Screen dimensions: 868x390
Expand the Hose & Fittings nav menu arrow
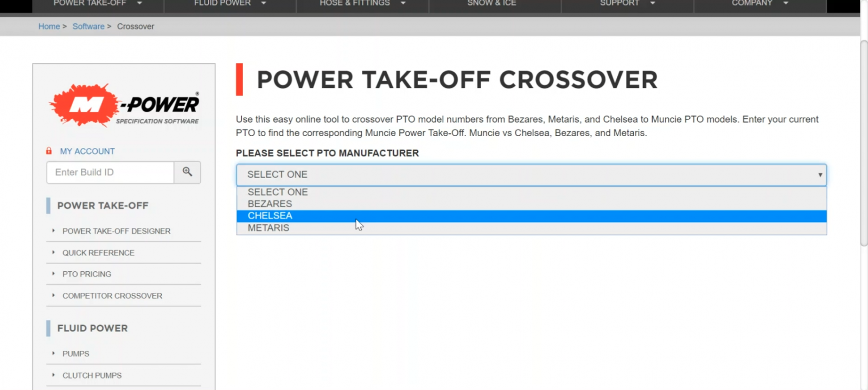(x=403, y=3)
